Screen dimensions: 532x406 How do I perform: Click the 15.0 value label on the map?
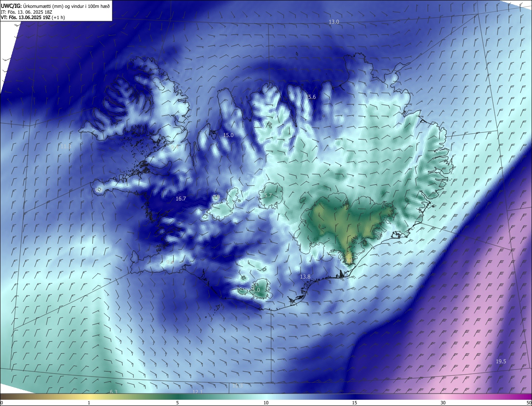229,135
